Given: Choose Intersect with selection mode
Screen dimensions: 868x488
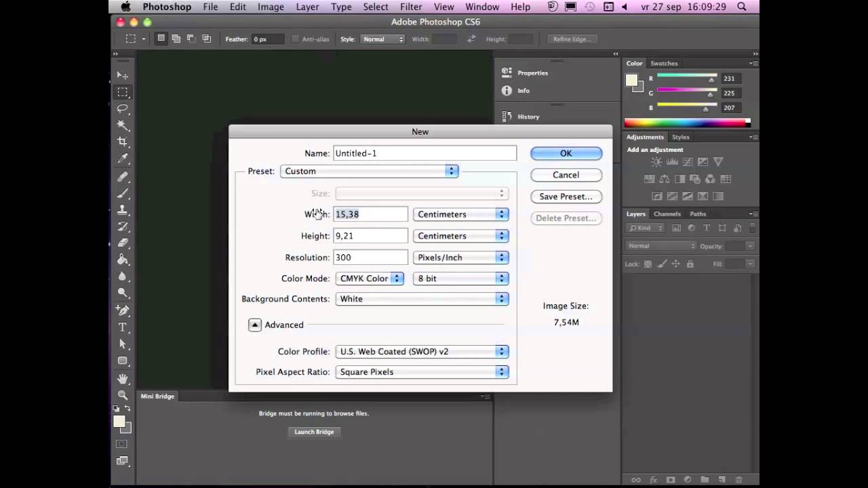Looking at the screenshot, I should [x=206, y=39].
